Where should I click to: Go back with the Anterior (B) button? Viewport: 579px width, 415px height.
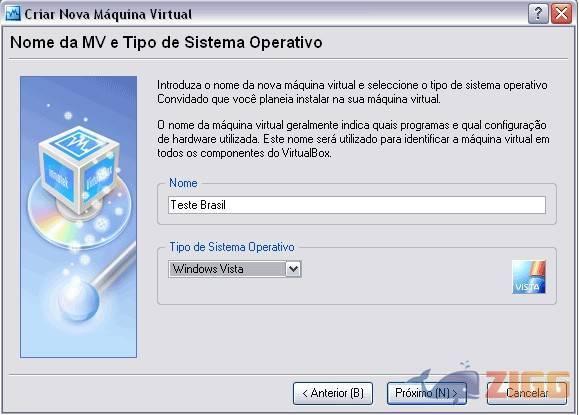pos(333,393)
